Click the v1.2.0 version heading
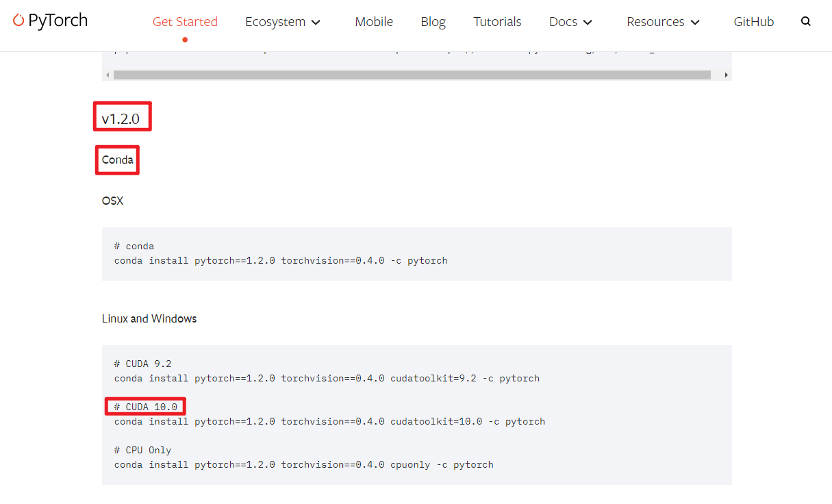 click(x=121, y=119)
